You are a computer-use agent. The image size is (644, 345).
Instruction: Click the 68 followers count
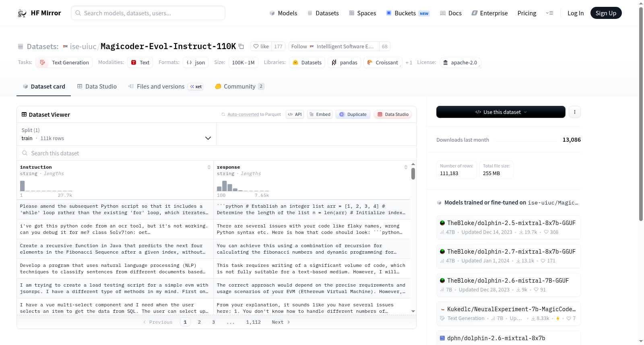tap(385, 46)
